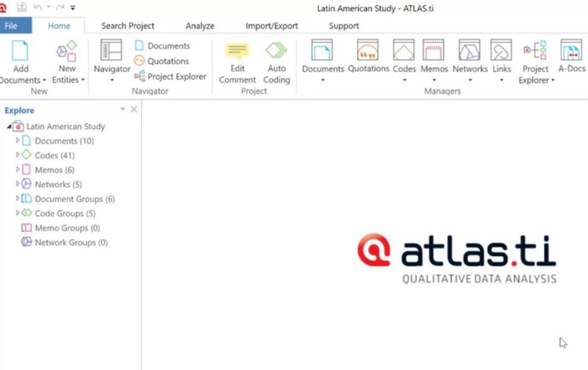Select Document Groups (6) tree item
Viewport: 588px width, 370px height.
click(74, 199)
